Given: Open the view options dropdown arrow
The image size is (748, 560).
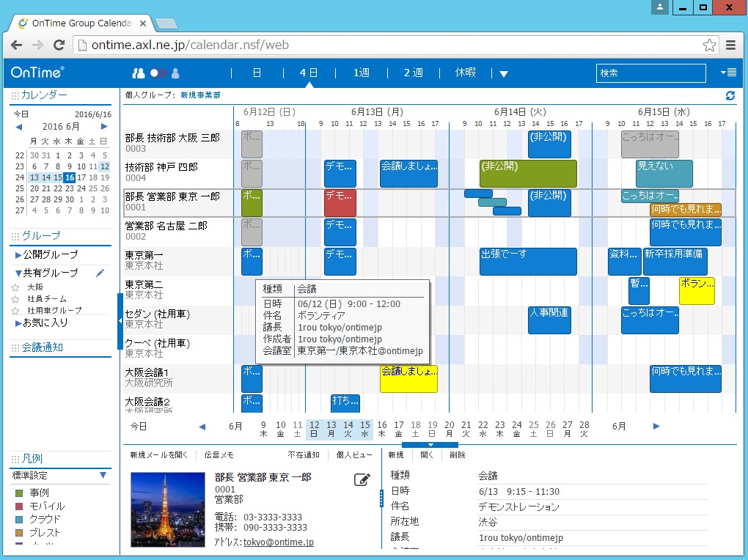Looking at the screenshot, I should coord(503,74).
